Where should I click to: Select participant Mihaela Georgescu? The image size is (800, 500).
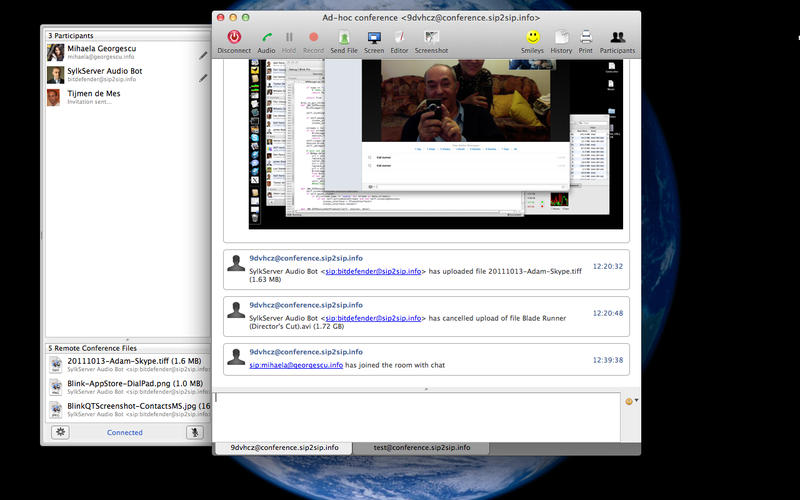[x=128, y=52]
